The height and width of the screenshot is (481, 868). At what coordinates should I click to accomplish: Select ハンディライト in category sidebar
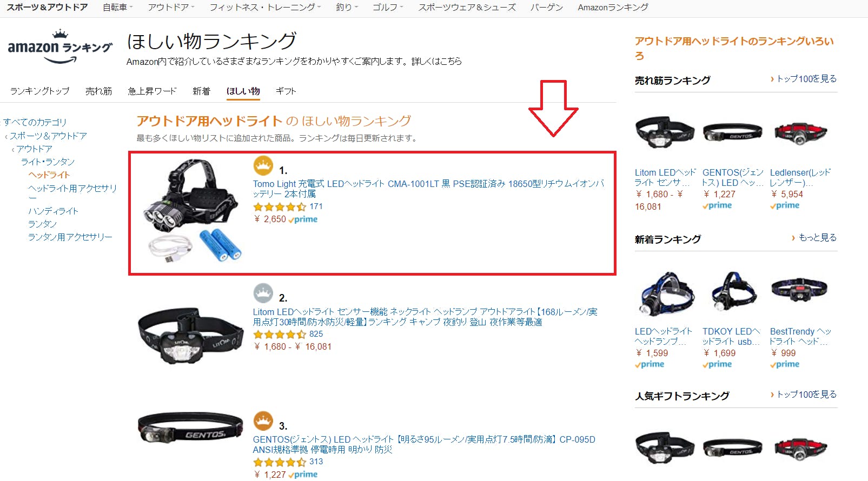[54, 211]
